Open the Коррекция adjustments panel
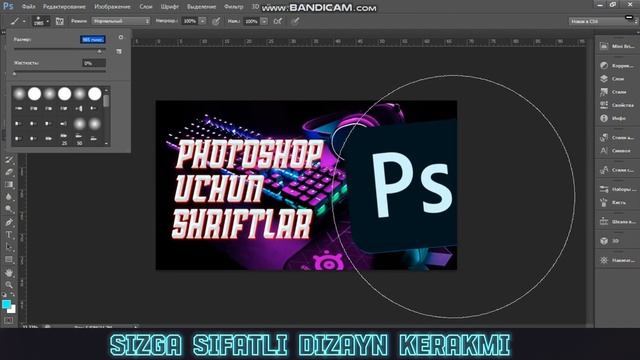This screenshot has width=640, height=360. [617, 65]
